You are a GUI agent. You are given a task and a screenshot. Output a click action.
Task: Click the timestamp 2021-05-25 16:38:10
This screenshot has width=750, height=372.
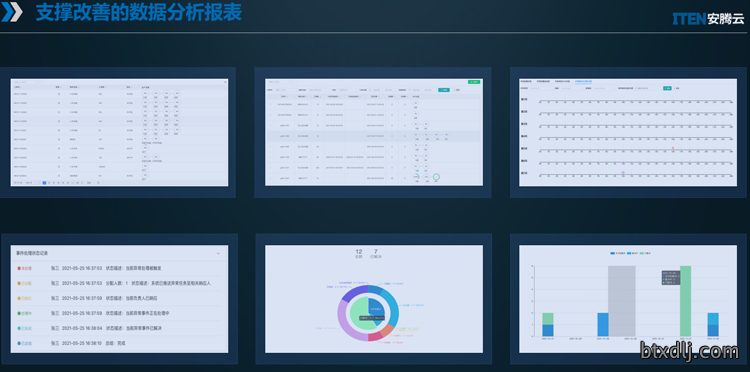tap(82, 343)
